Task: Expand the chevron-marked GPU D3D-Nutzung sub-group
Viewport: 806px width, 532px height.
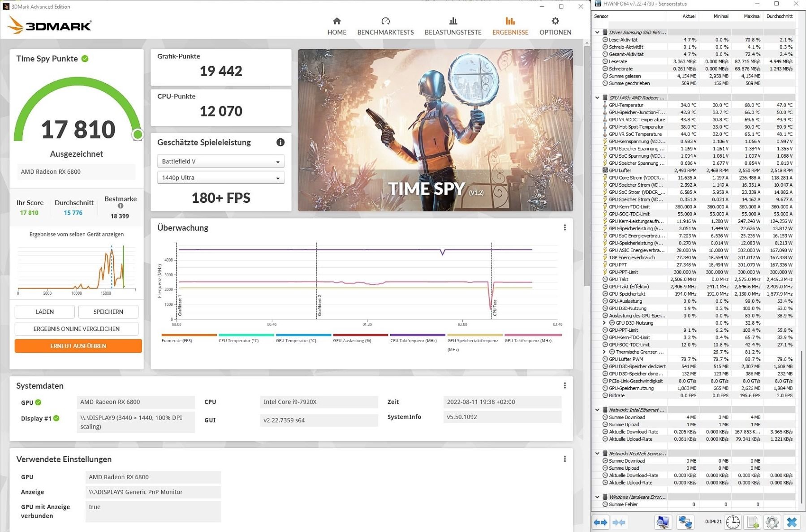Action: click(x=604, y=323)
